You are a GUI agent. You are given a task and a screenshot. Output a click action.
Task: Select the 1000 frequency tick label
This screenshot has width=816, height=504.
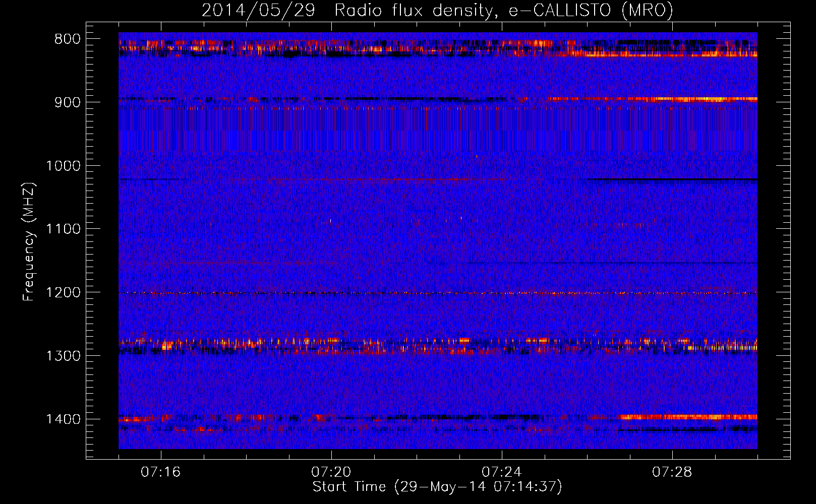63,166
